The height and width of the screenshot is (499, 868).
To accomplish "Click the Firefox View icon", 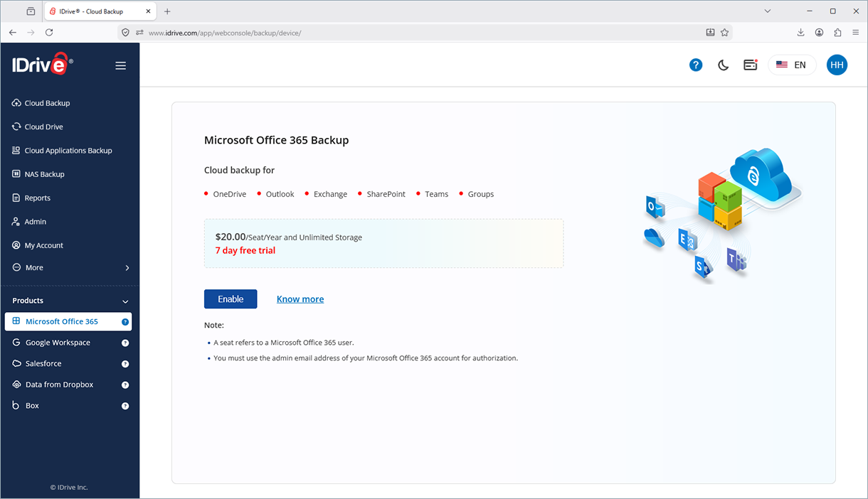I will pos(31,11).
